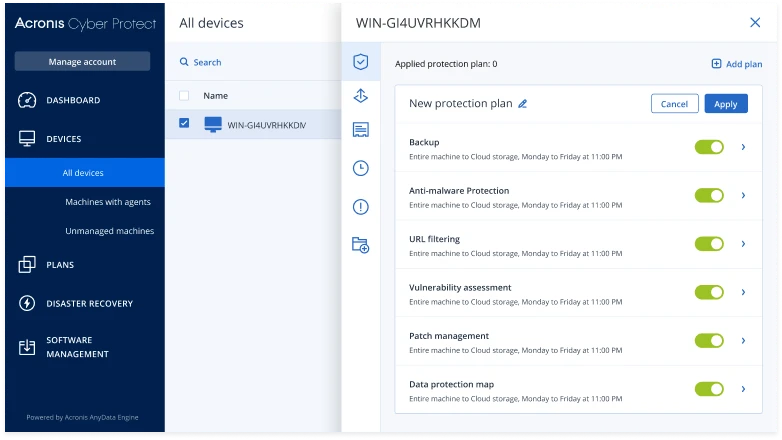Open the alerts exclamation icon
The height and width of the screenshot is (440, 782).
click(x=361, y=207)
